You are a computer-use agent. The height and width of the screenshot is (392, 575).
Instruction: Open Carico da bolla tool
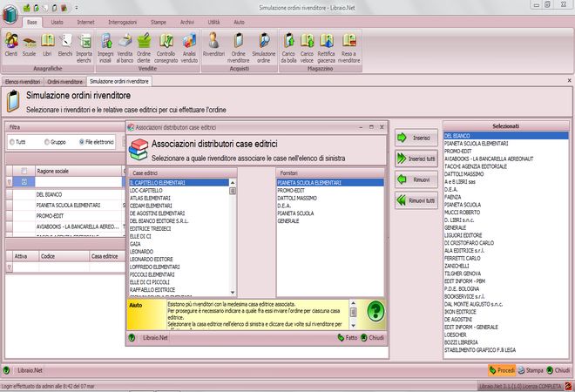click(288, 48)
